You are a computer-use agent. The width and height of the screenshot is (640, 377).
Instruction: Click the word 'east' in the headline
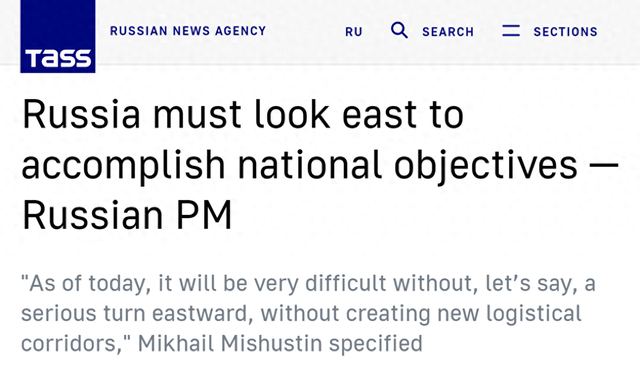pyautogui.click(x=380, y=115)
